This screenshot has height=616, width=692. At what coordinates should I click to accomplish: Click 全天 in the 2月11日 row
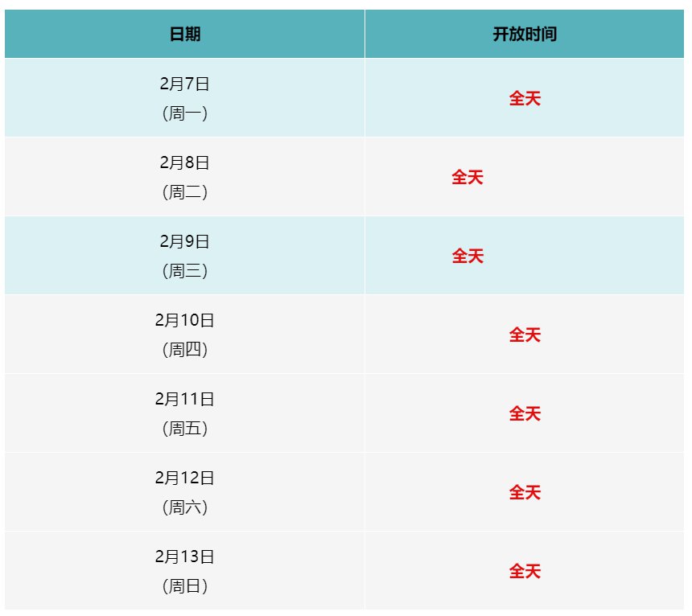click(x=525, y=414)
